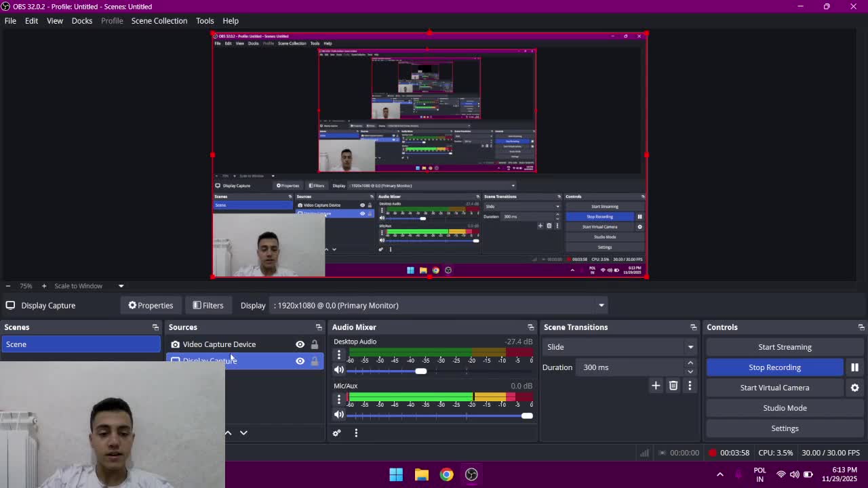Open the Slide transition dropdown

[690, 346]
